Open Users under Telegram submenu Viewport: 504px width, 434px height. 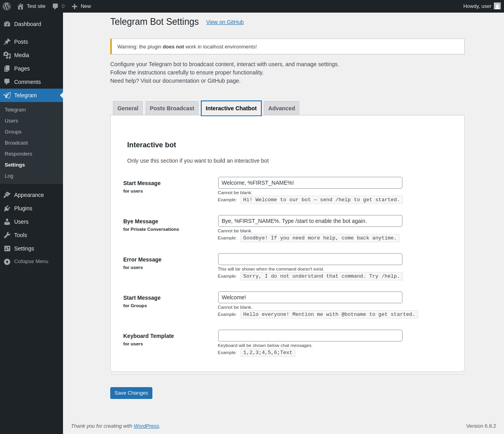[x=11, y=121]
